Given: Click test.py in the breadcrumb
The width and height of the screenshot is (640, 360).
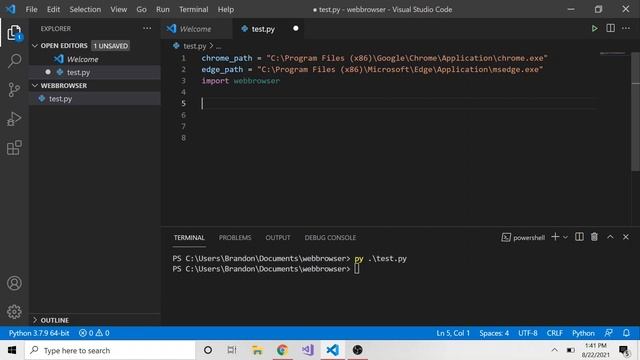Looking at the screenshot, I should [x=194, y=46].
